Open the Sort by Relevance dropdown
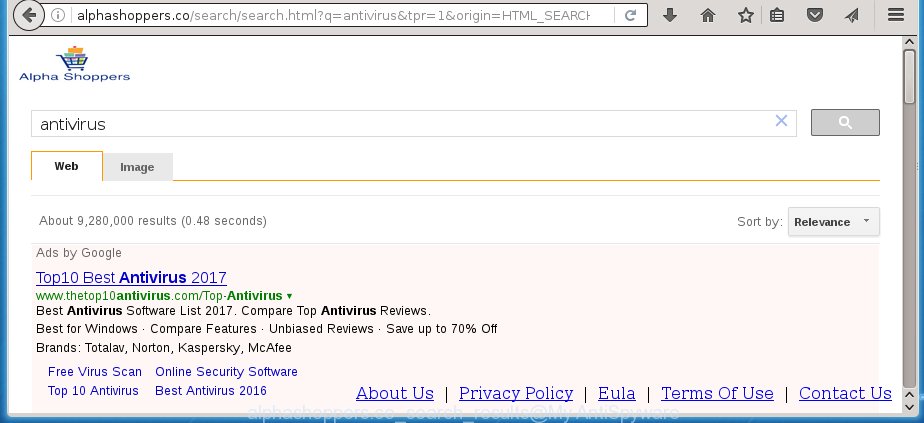The height and width of the screenshot is (423, 924). click(833, 222)
